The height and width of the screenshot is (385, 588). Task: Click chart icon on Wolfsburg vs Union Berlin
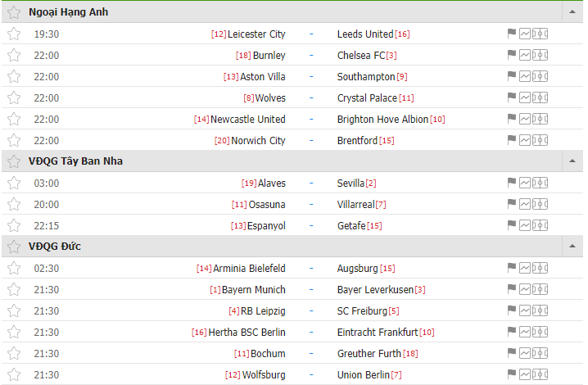525,374
